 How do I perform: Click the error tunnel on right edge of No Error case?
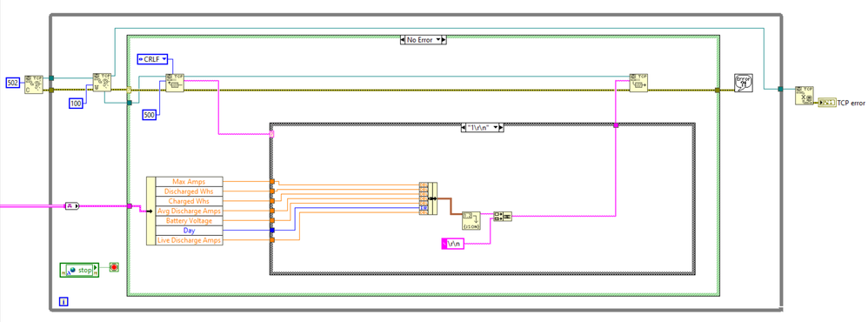[x=717, y=90]
